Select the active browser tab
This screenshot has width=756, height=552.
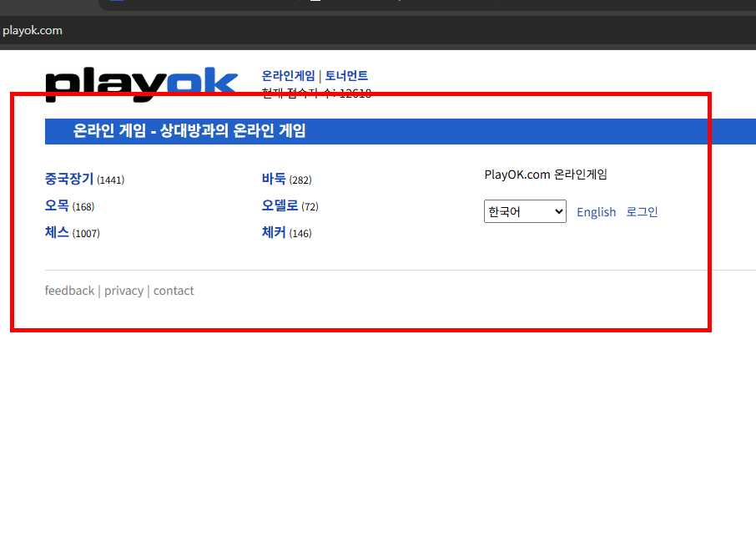click(x=209, y=5)
